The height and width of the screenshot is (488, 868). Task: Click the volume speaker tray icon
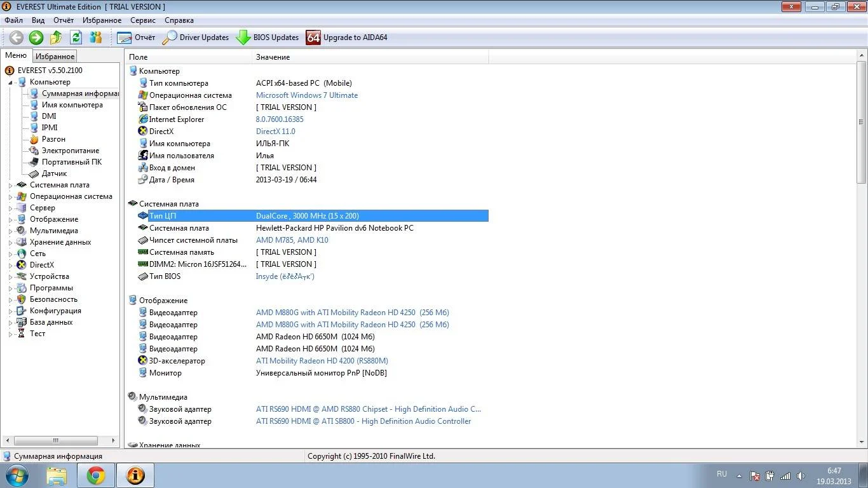(x=801, y=475)
